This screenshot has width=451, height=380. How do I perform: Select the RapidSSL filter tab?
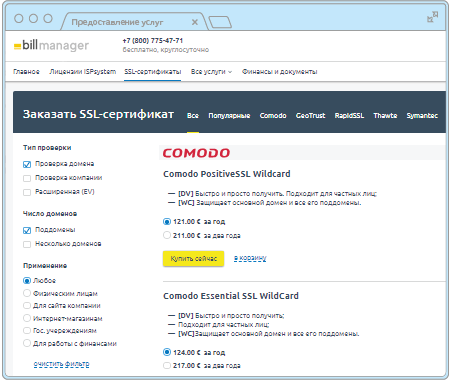349,116
